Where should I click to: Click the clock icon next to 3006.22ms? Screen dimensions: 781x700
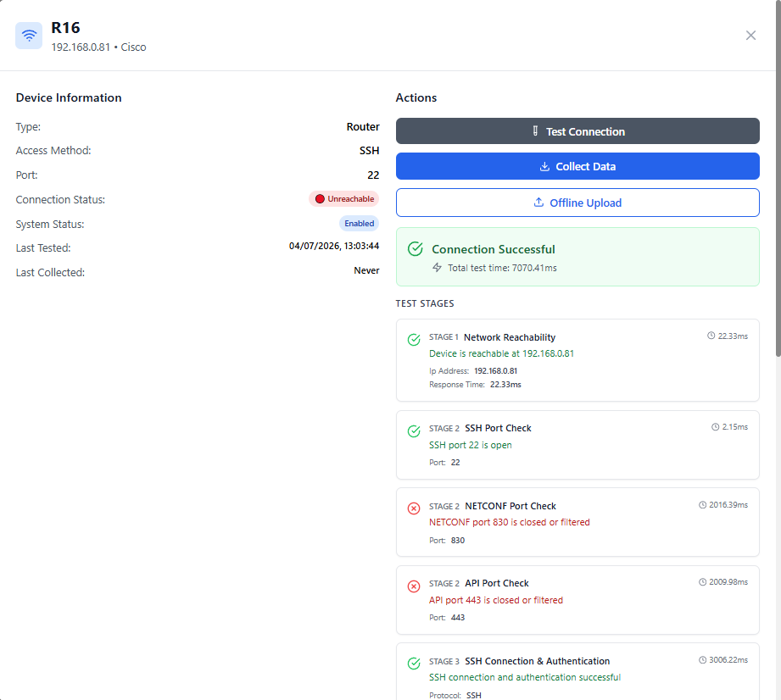click(702, 660)
